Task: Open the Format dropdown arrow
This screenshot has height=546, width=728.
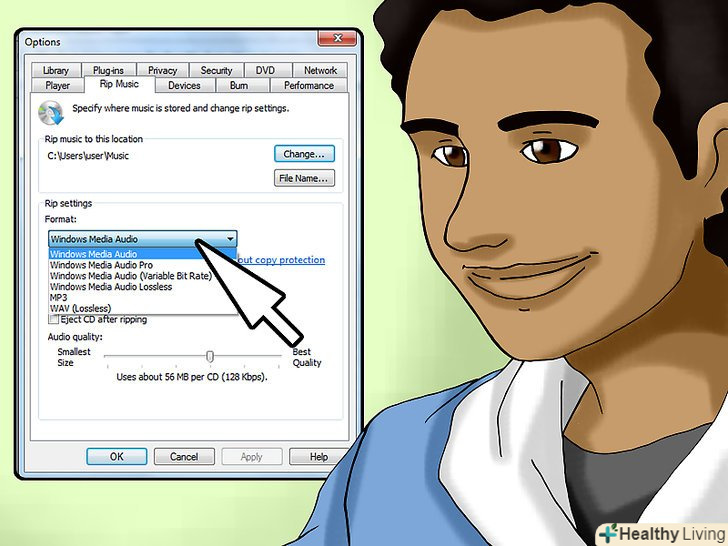Action: 230,239
